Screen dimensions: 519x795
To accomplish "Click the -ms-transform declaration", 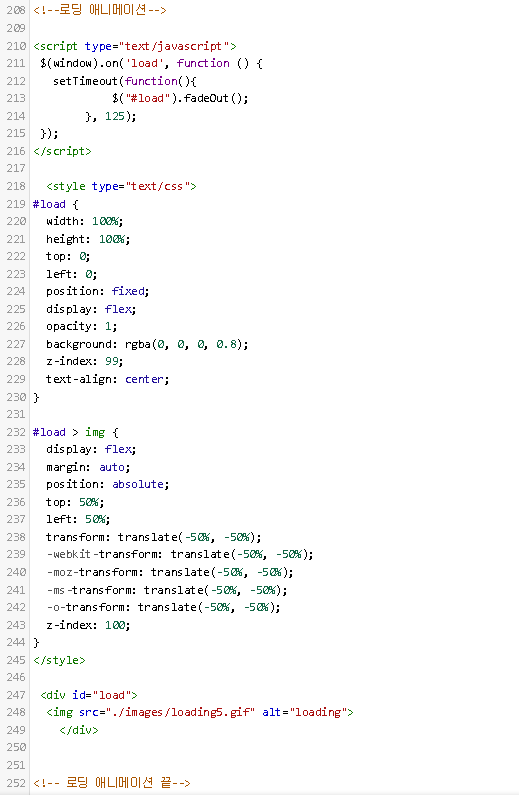I will pos(167,590).
